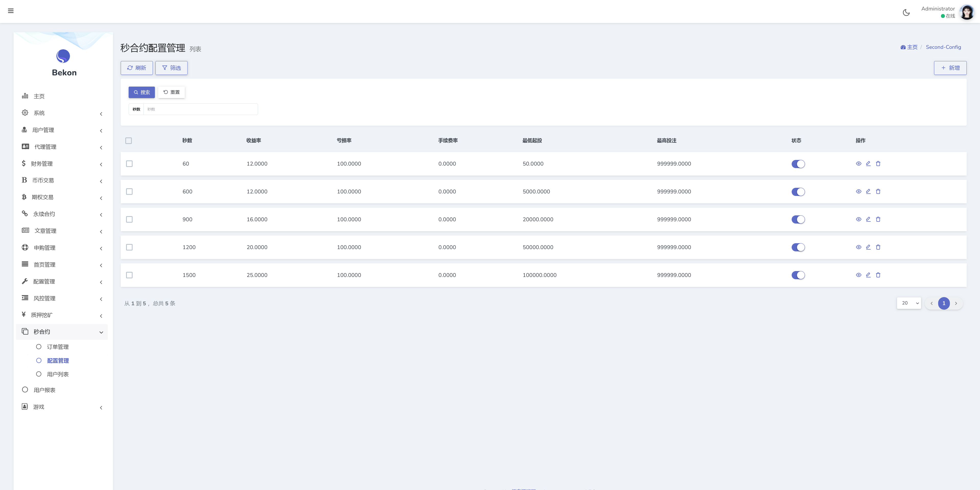Viewport: 980px width, 490px height.
Task: Open 用户列表 submenu item
Action: (57, 374)
